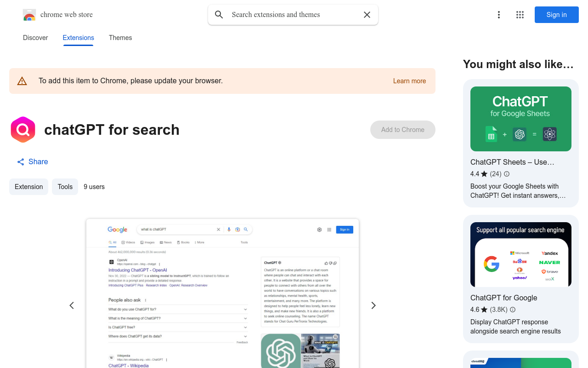The width and height of the screenshot is (588, 368).
Task: View ChatGPT Sheets rating info icon
Action: tap(507, 174)
